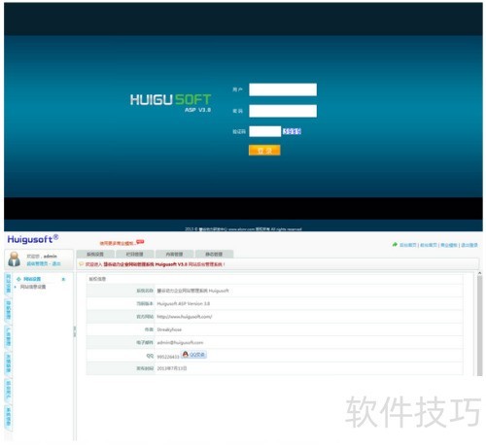This screenshot has width=486, height=448.
Task: Focus the username input field
Action: (283, 89)
